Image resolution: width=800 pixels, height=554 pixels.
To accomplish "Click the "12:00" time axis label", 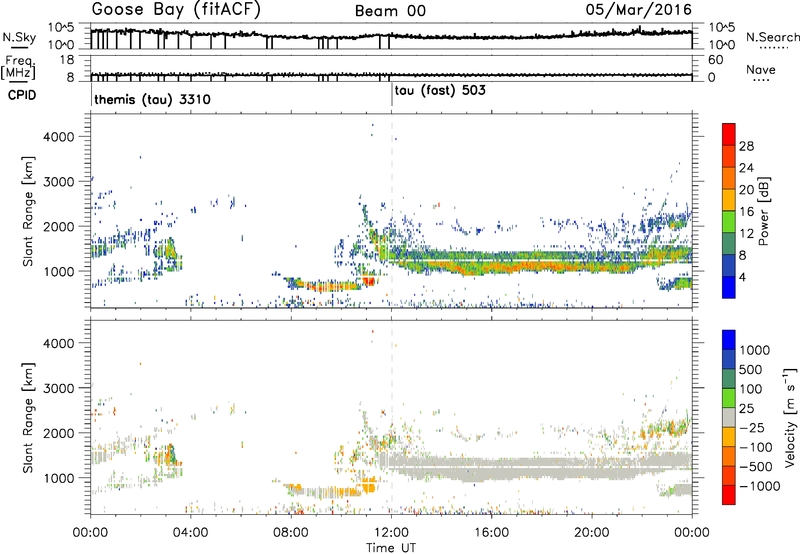I will [x=391, y=533].
